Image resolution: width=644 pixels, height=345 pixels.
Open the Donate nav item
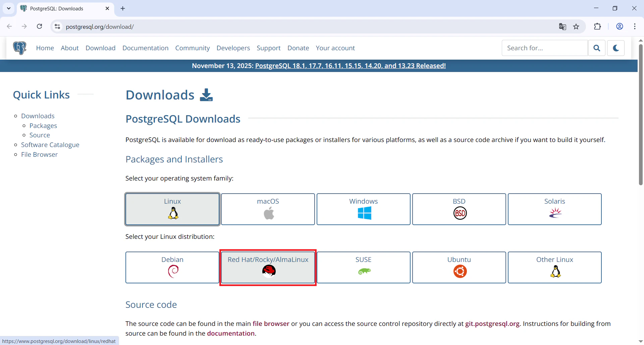pyautogui.click(x=298, y=48)
